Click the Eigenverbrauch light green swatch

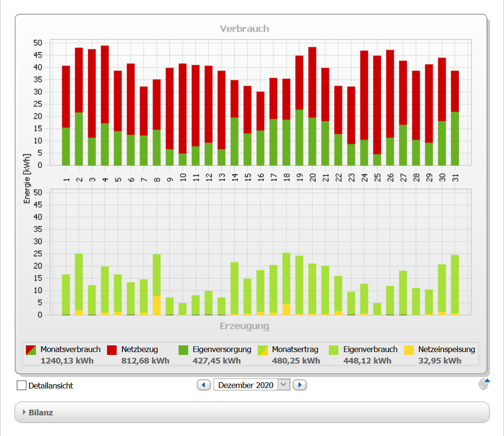[334, 350]
